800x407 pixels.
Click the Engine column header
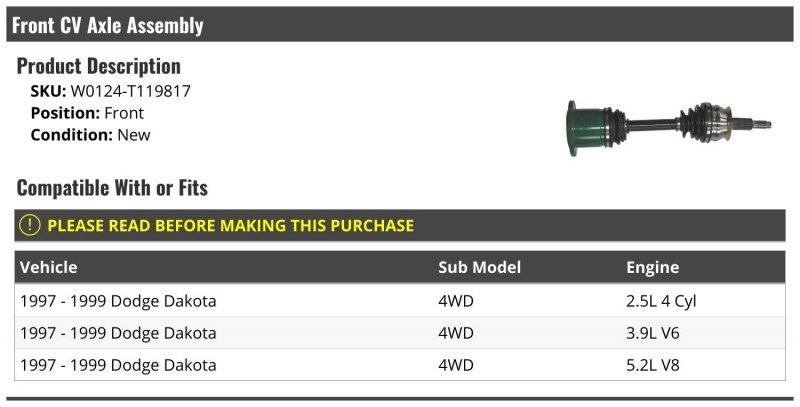pyautogui.click(x=652, y=267)
